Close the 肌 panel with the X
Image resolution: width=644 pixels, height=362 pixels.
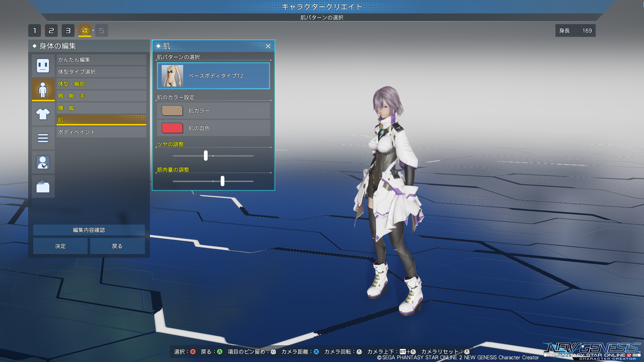[x=268, y=46]
